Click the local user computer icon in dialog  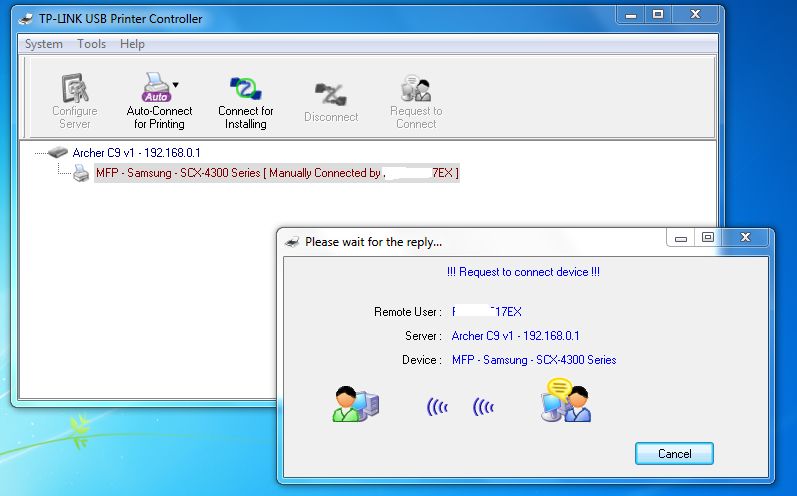(x=356, y=404)
